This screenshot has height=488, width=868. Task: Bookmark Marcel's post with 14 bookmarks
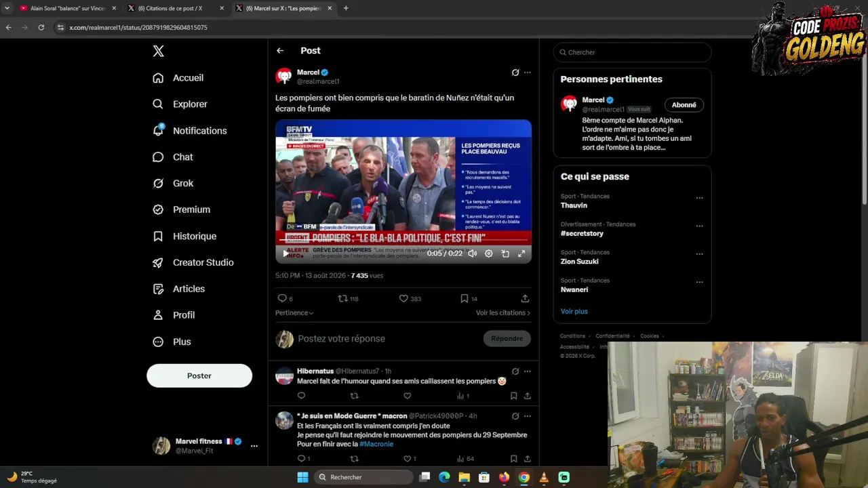[465, 298]
